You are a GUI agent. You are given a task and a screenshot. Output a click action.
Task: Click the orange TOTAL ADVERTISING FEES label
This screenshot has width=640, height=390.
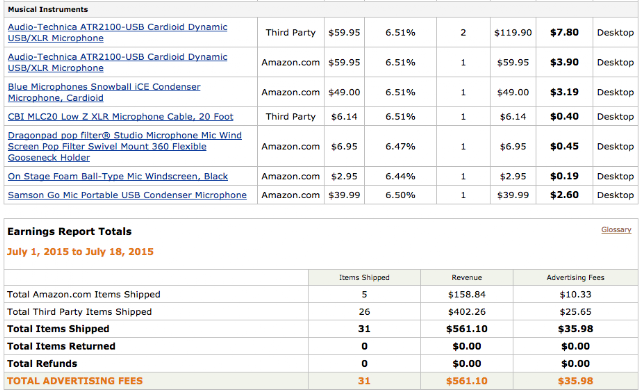[x=75, y=381]
